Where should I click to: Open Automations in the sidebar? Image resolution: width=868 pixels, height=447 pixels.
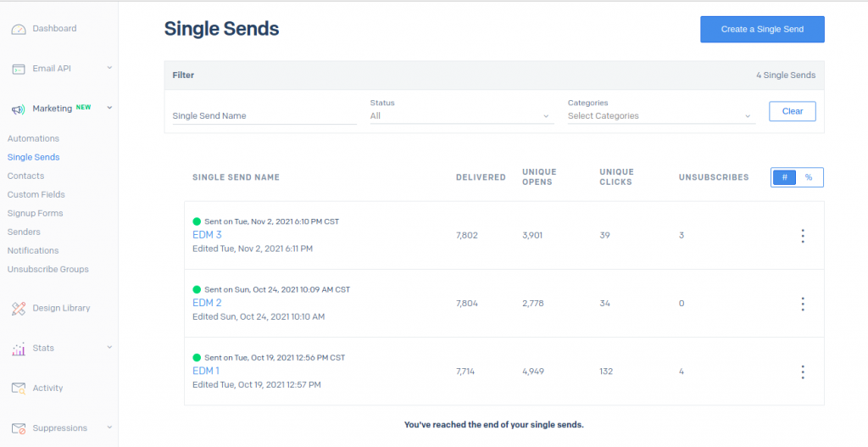[x=33, y=138]
